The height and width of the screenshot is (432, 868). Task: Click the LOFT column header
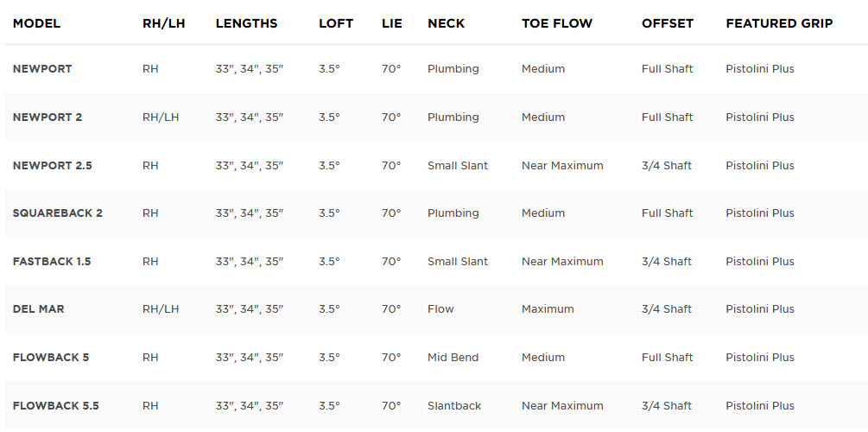[x=336, y=23]
